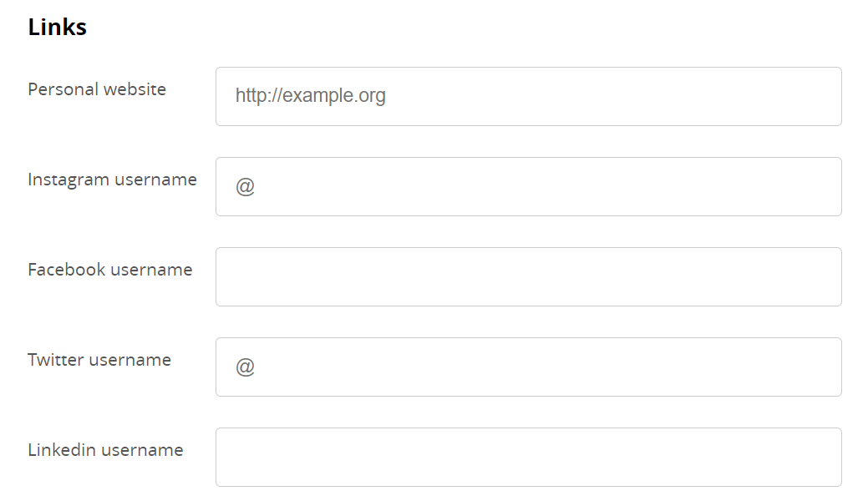868x501 pixels.
Task: Click the "Links" section heading
Action: coord(58,27)
